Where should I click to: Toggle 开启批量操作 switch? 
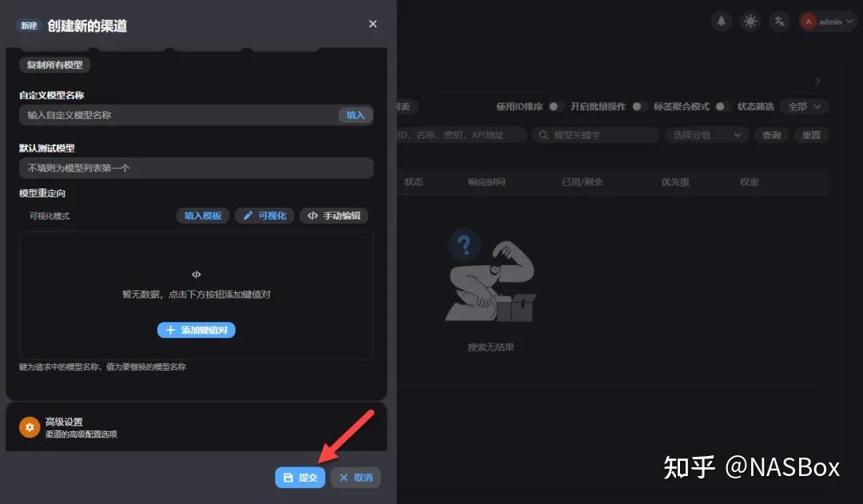(639, 107)
